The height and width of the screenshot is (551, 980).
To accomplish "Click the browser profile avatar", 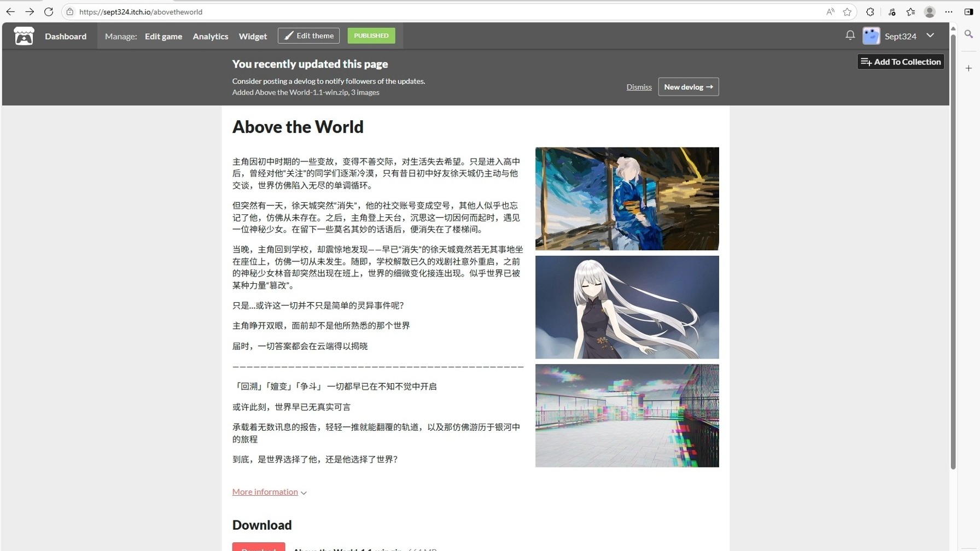I will (x=930, y=11).
